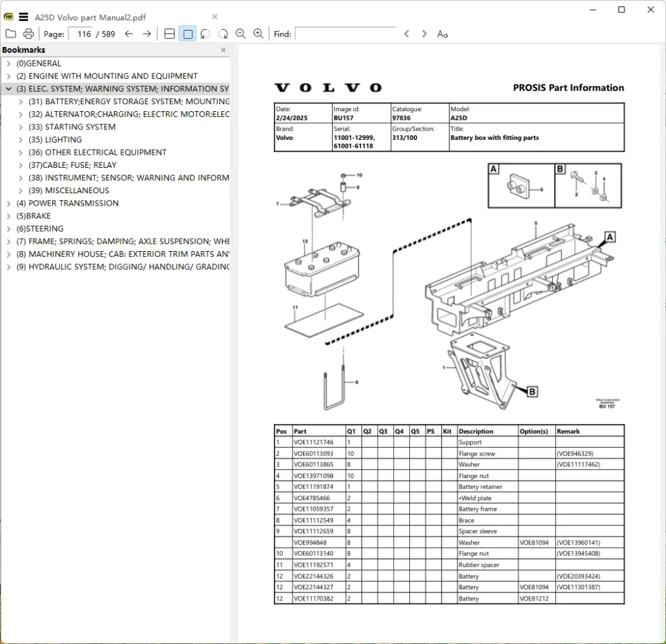
Task: Click the Find search field
Action: tap(345, 34)
